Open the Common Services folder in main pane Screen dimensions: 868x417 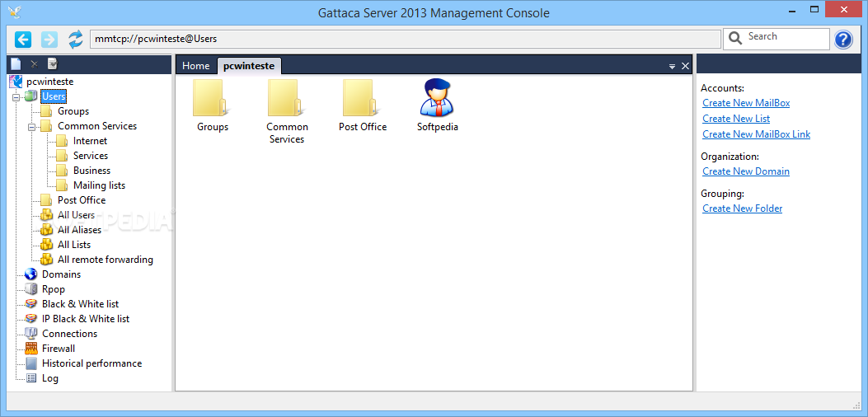click(x=284, y=98)
